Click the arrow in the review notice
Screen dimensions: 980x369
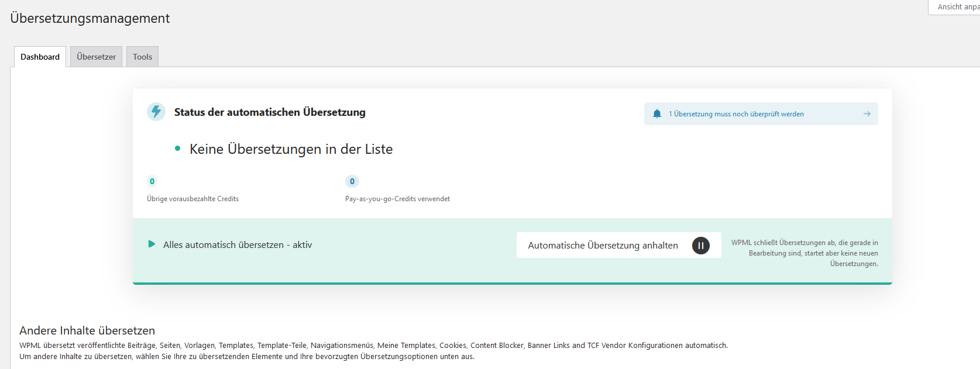click(x=866, y=114)
